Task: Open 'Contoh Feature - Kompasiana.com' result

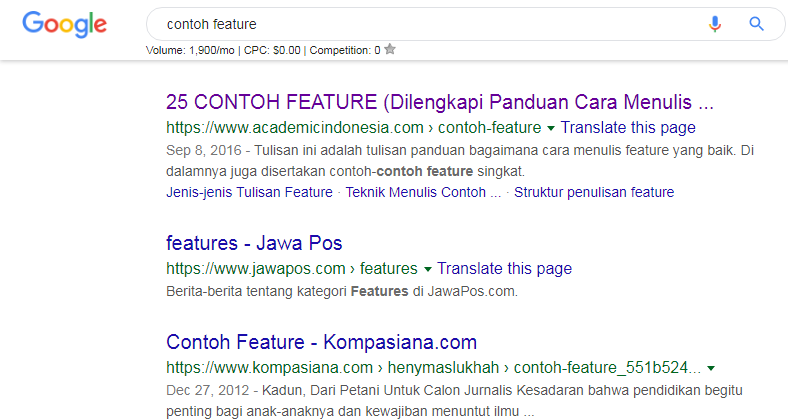Action: click(x=321, y=342)
